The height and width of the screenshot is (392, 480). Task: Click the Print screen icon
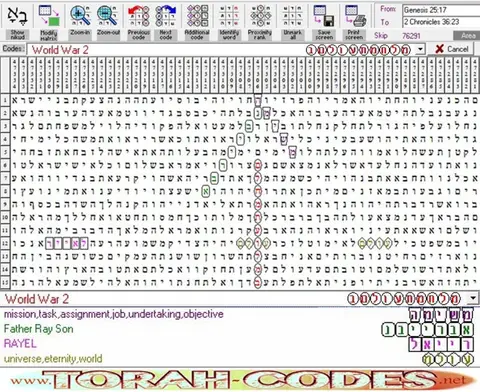coord(355,15)
